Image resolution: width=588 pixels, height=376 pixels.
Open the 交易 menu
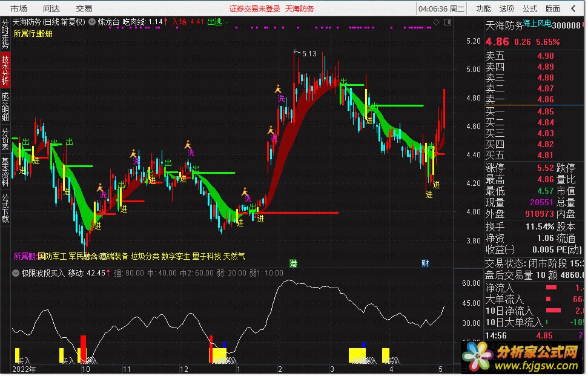(x=84, y=8)
